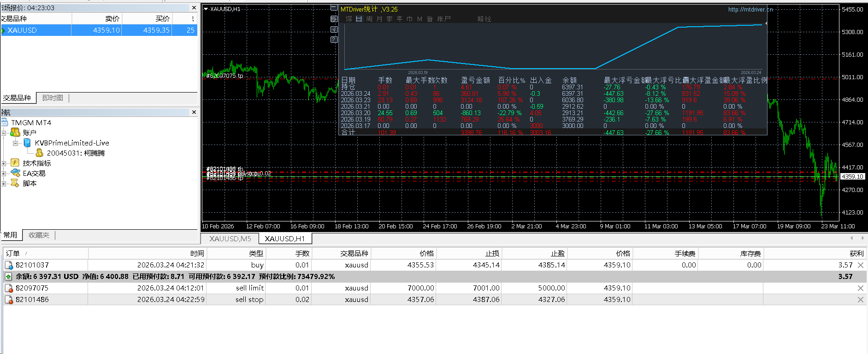Select the 综 summary view in MTDriver panel
The width and height of the screenshot is (868, 354).
(349, 19)
